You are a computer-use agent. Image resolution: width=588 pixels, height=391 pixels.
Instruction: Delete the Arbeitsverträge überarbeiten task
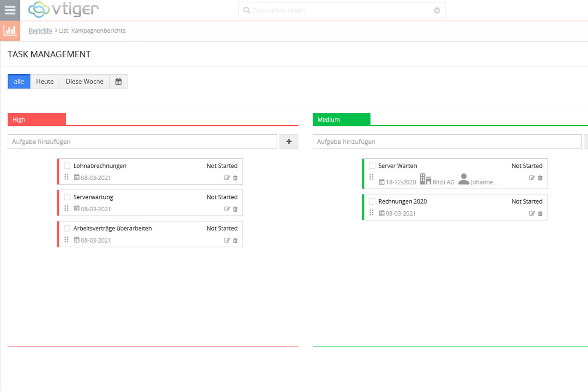[x=235, y=240]
